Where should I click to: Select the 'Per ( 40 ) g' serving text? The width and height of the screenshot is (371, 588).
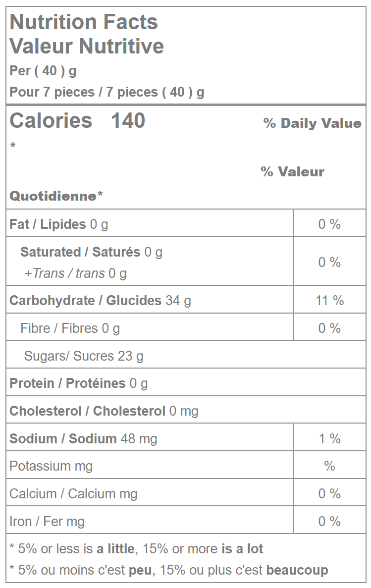[x=43, y=71]
